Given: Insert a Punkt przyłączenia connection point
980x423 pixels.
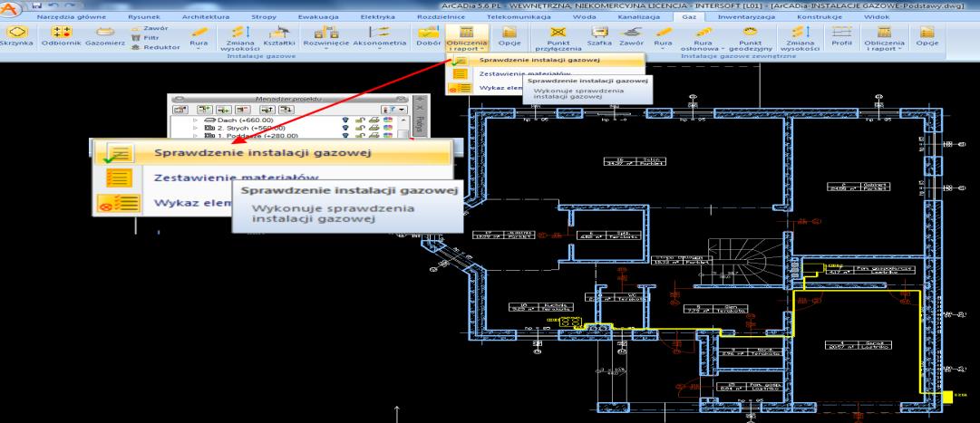Looking at the screenshot, I should [558, 38].
